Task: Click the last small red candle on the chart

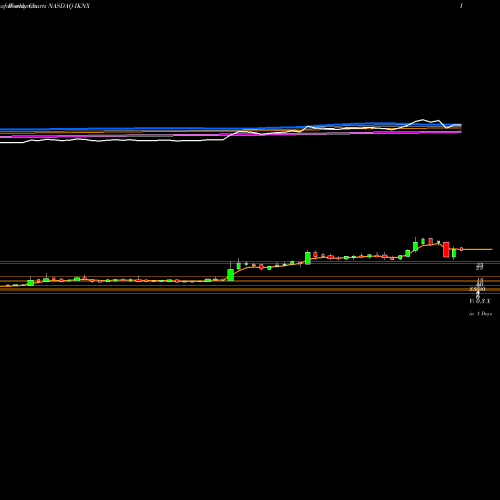Action: point(462,249)
